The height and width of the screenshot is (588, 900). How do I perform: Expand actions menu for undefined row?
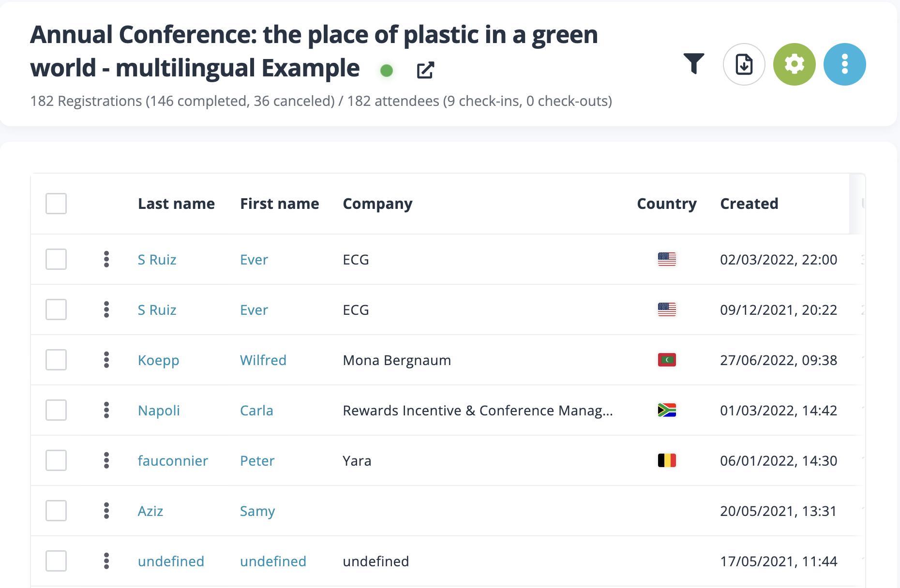click(x=106, y=561)
